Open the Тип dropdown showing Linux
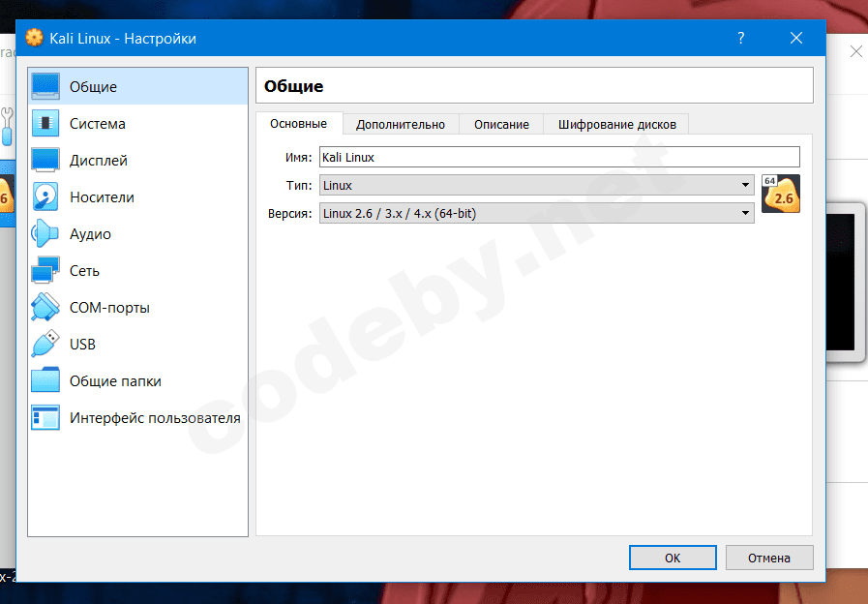This screenshot has width=868, height=604. tap(536, 185)
